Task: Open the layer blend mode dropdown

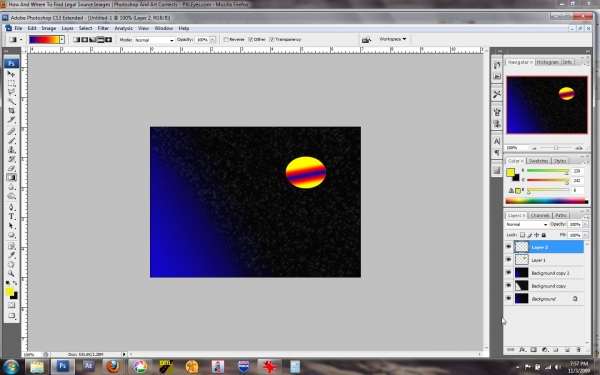Action: pyautogui.click(x=527, y=224)
